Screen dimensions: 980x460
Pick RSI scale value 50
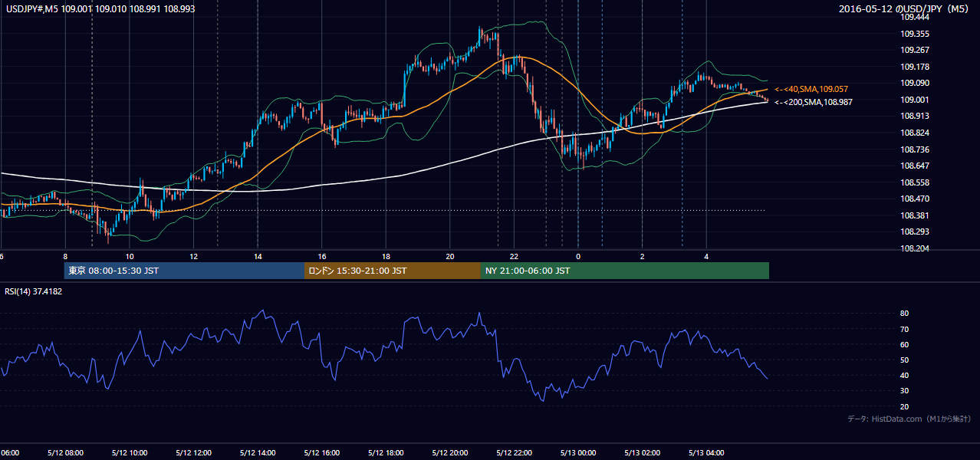[905, 360]
